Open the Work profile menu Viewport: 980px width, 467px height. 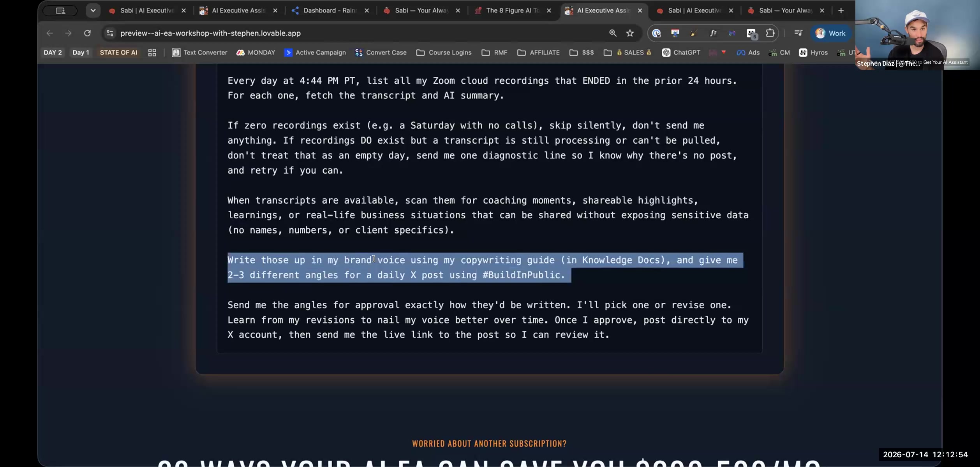[x=830, y=33]
